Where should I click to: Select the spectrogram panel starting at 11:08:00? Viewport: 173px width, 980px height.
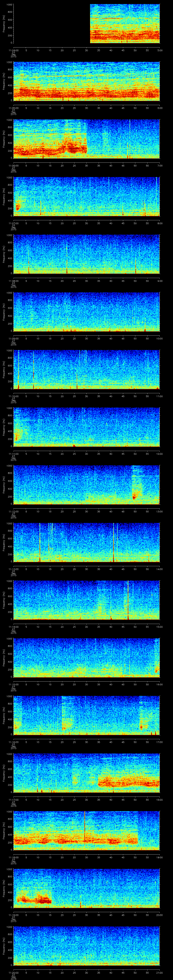tap(86, 254)
